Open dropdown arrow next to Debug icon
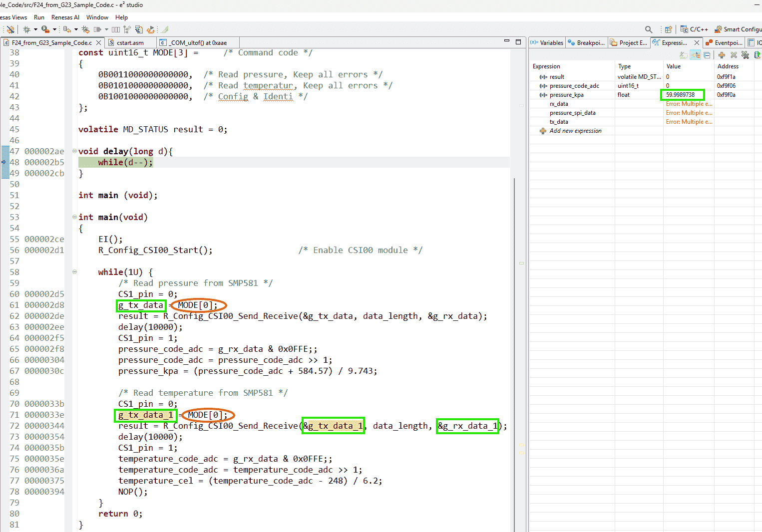 [x=35, y=29]
